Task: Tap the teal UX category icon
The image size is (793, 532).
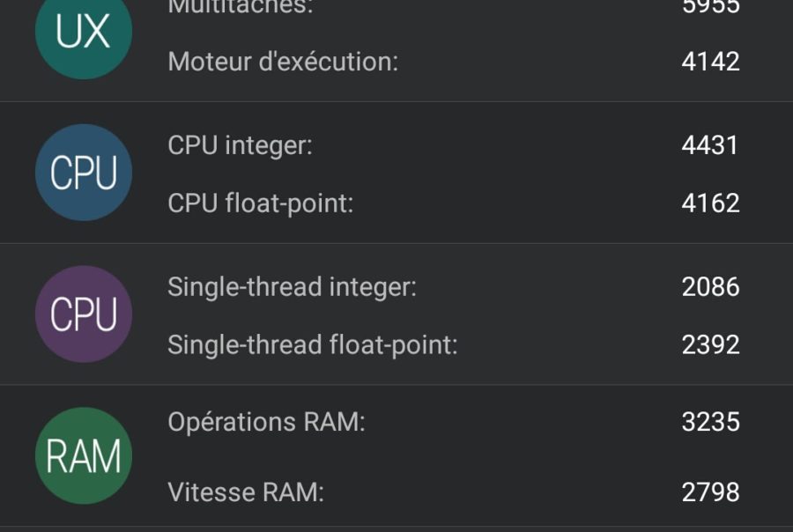Action: pos(84,32)
